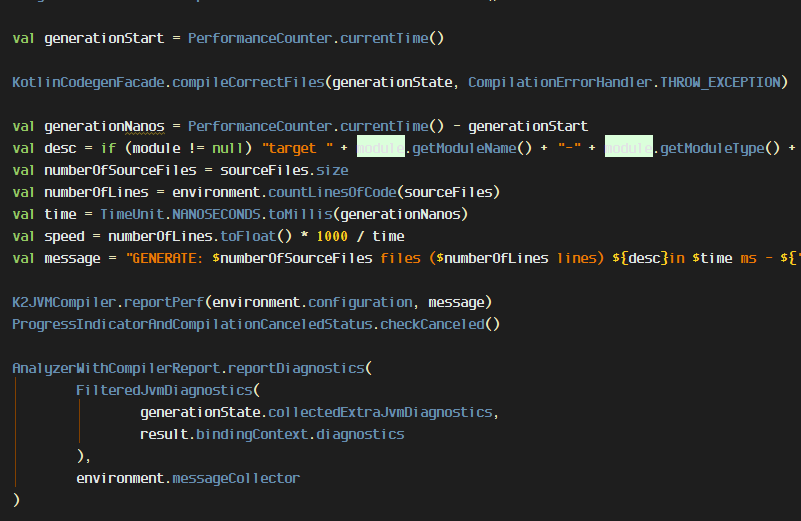Click the 1000 numeric literal
This screenshot has height=521, width=801.
[x=332, y=236]
